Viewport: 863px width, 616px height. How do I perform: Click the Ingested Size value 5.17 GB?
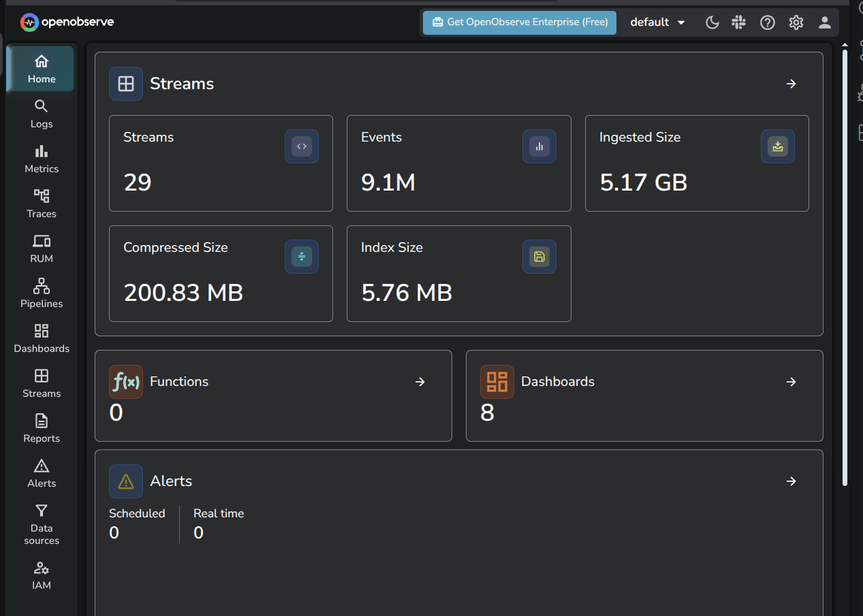coord(644,182)
